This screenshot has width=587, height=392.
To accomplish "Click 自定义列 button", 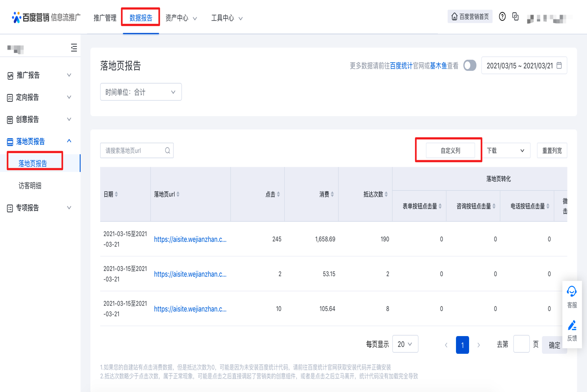I will click(x=450, y=151).
